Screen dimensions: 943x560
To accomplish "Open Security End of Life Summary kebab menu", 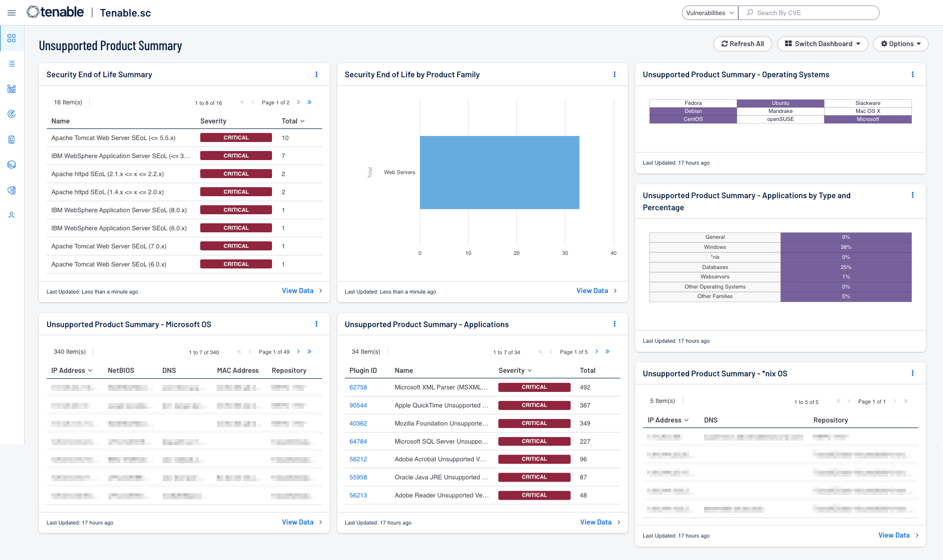I will click(x=316, y=74).
